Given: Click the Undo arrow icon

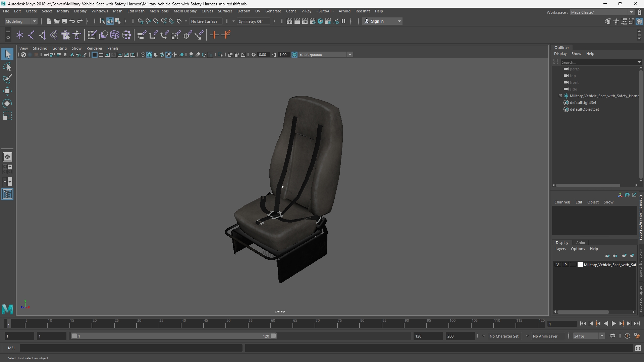Looking at the screenshot, I should tap(72, 21).
